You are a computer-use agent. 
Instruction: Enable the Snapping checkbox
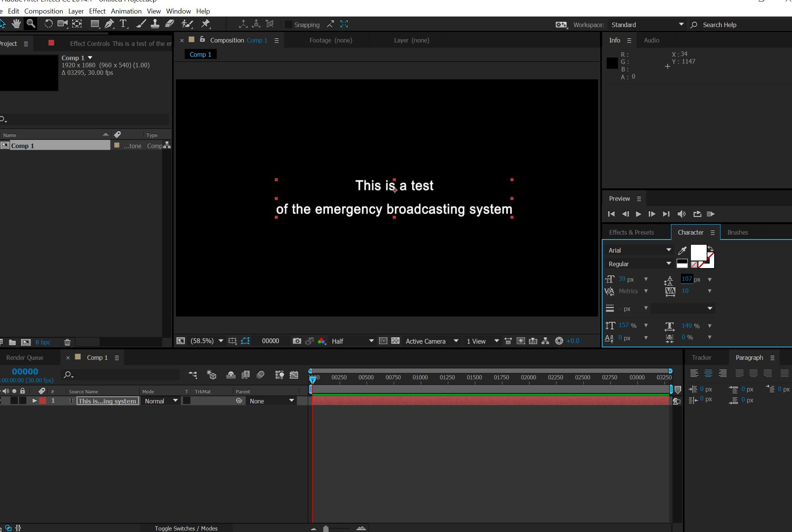pos(289,25)
